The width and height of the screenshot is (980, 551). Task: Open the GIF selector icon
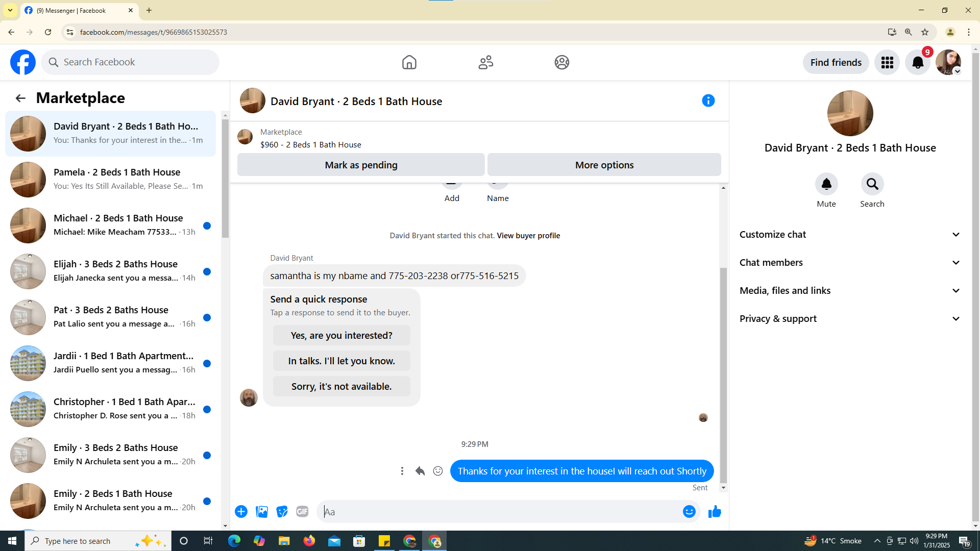point(302,511)
